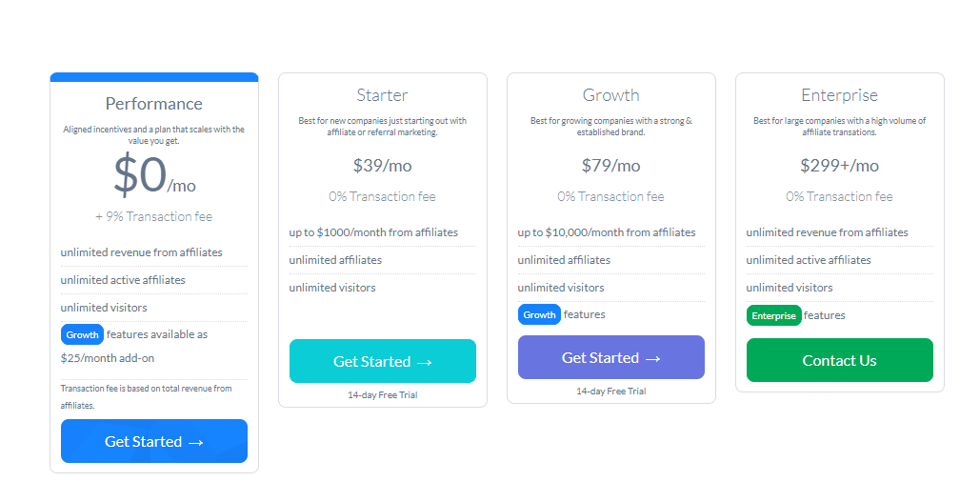The width and height of the screenshot is (980, 482).
Task: Click the Enterprise plan title
Action: [839, 95]
